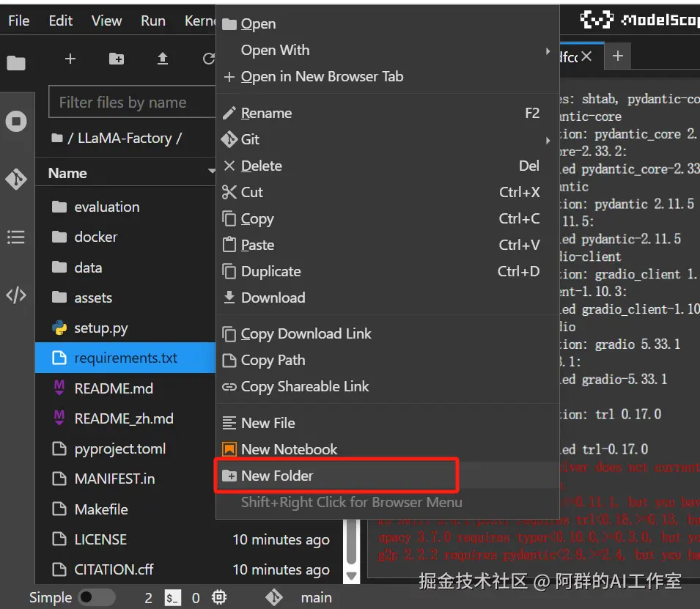Screen dimensions: 700x609
Task: Click the Git branch icon in status bar
Action: click(x=273, y=597)
